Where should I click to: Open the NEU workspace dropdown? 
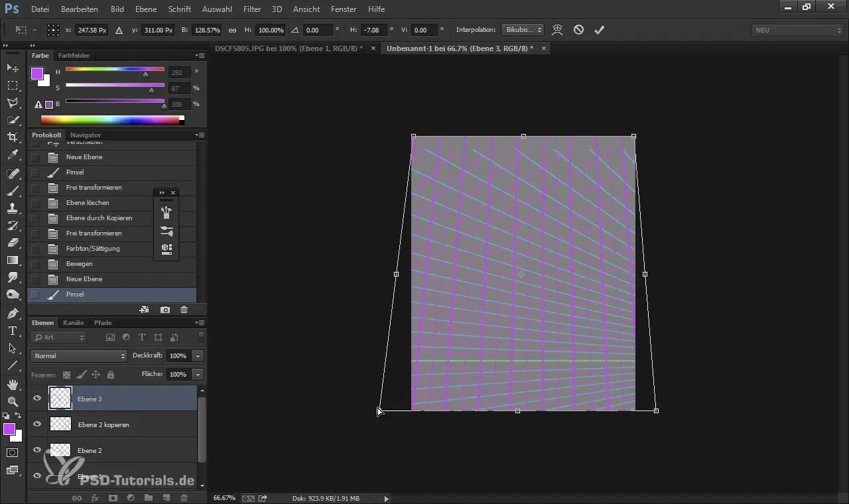point(798,31)
